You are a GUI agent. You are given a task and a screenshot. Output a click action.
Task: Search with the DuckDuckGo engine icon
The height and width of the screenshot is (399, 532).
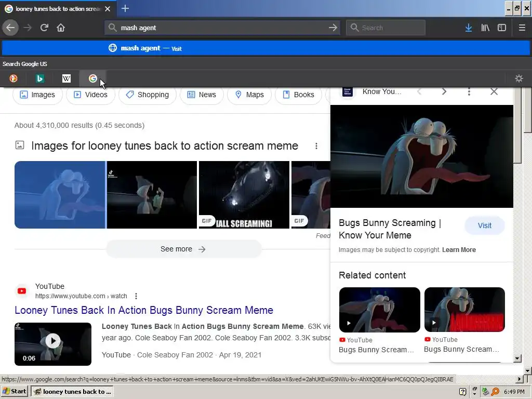[13, 78]
